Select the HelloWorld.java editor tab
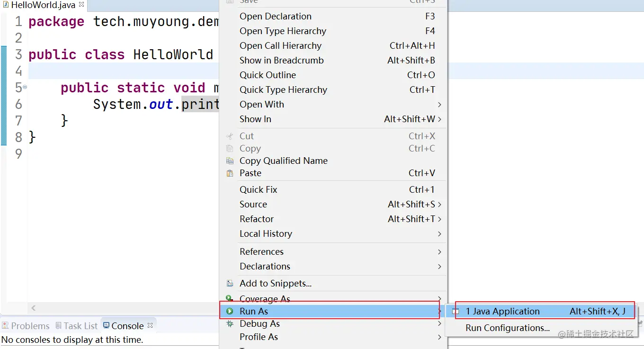This screenshot has width=644, height=349. click(x=43, y=5)
